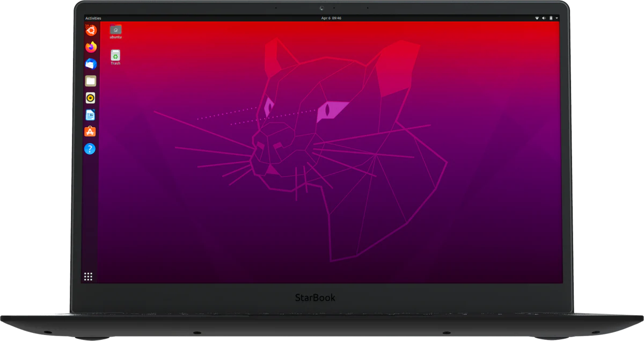Open the Files manager from the dock

click(x=90, y=81)
